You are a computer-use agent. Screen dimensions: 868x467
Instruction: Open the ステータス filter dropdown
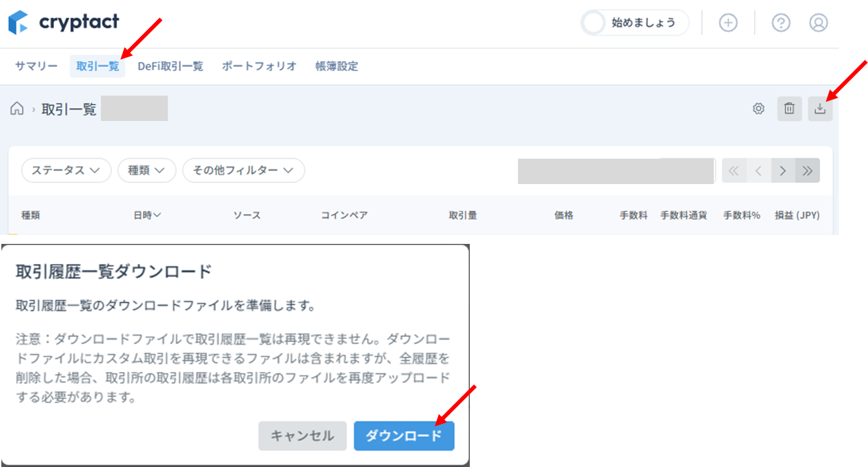[x=66, y=170]
